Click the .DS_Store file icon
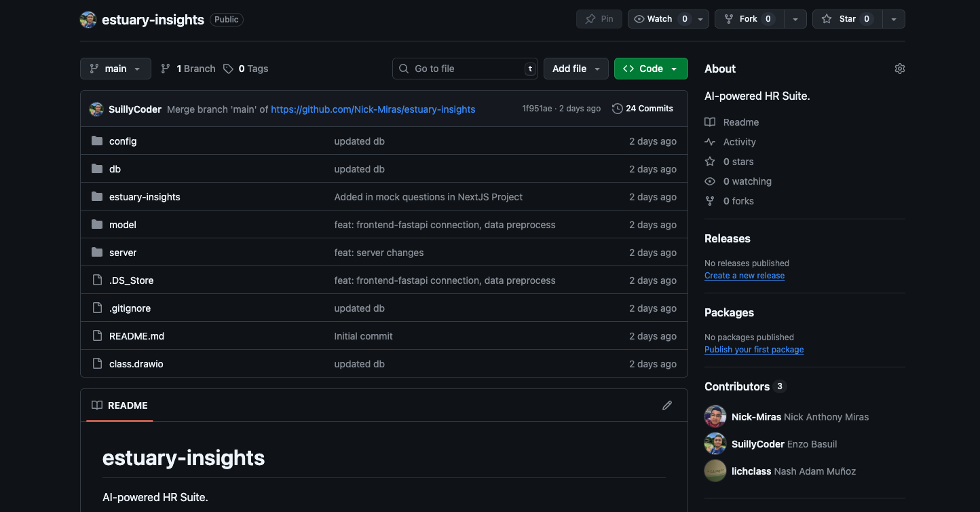 (97, 280)
